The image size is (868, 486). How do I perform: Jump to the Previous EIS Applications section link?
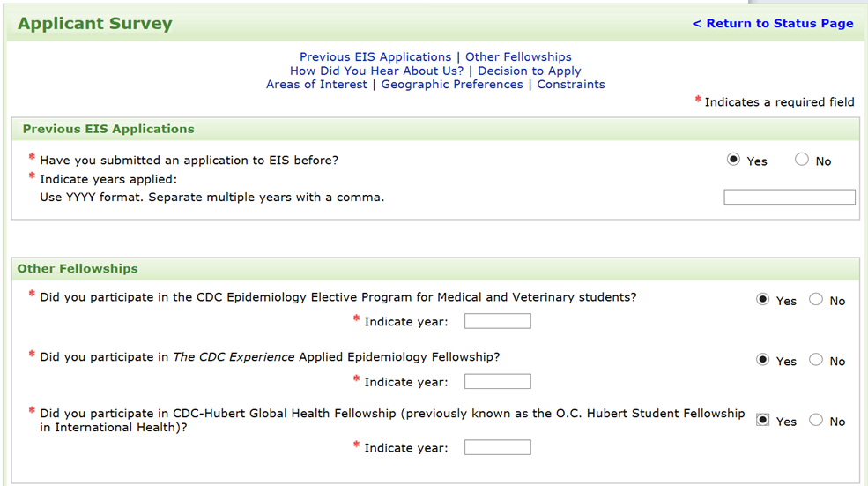(375, 56)
